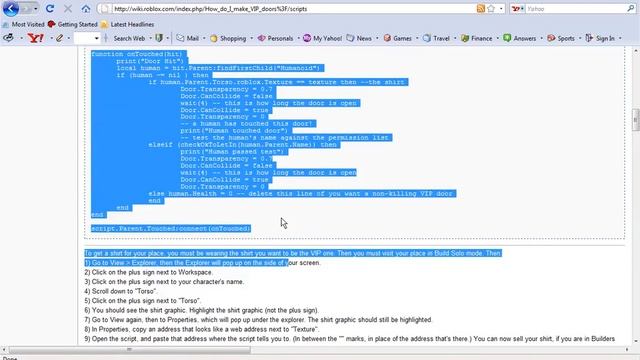Open the pencil tool dropdown arrow
The height and width of the screenshot is (360, 640).
[69, 38]
